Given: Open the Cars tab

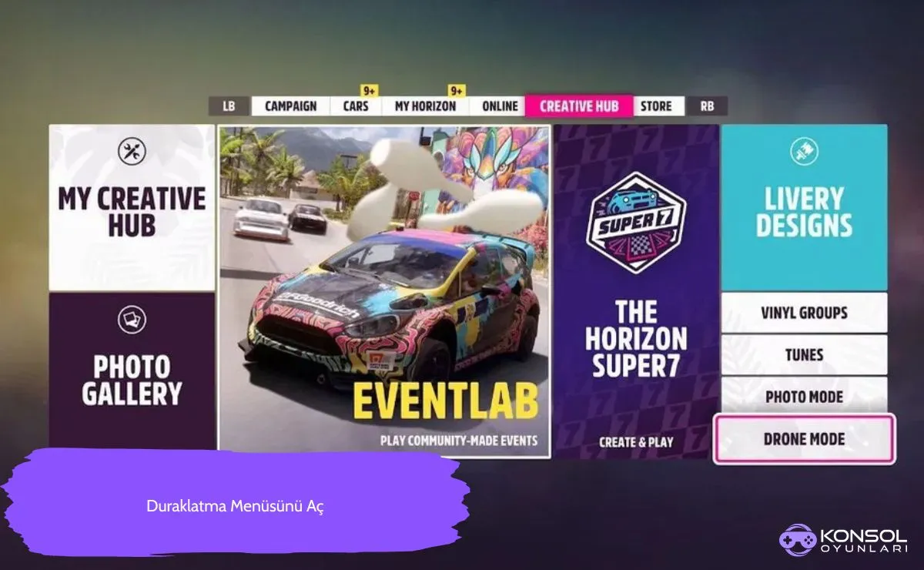Looking at the screenshot, I should [x=356, y=106].
